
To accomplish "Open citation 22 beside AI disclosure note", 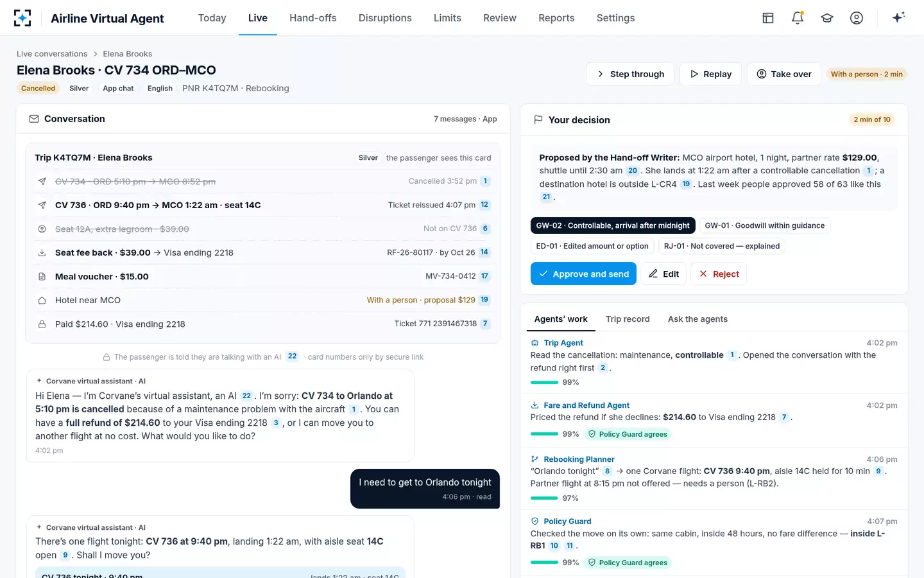I will click(x=292, y=356).
